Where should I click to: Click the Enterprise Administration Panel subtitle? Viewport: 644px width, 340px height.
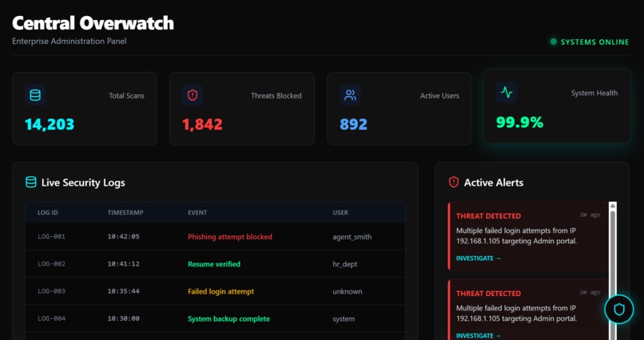70,41
